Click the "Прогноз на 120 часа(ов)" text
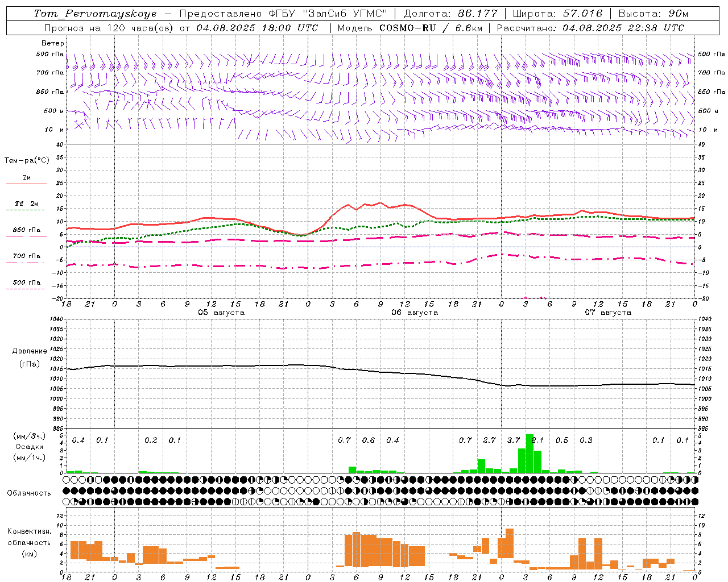Viewport: 728px width, 582px height. tap(109, 28)
